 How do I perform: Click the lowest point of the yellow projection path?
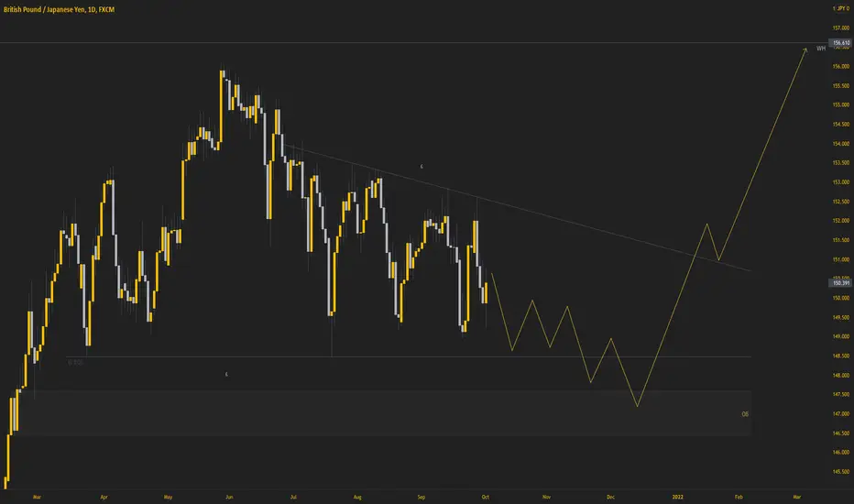coord(638,406)
